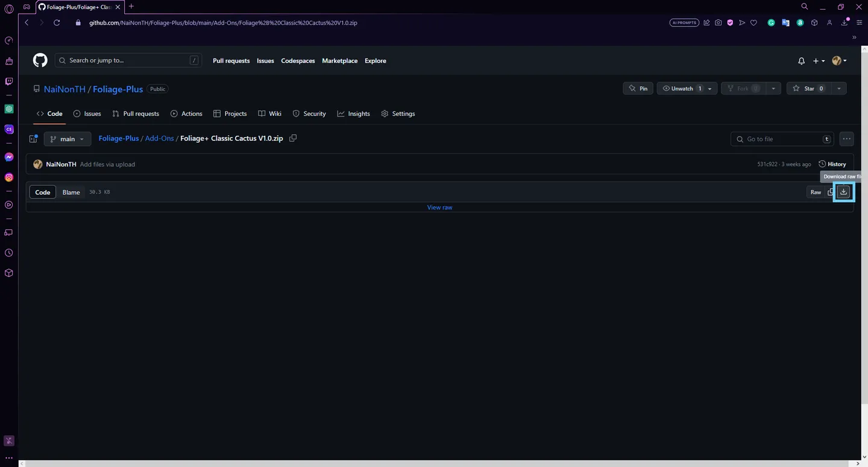Open a new browser tab
This screenshot has height=467, width=868.
pyautogui.click(x=131, y=7)
